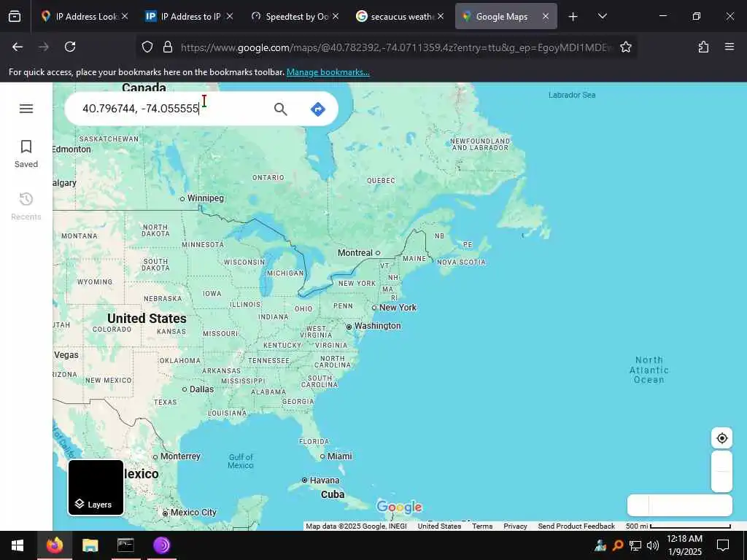Expand the list all tabs dropdown
This screenshot has height=560, width=747.
click(x=602, y=17)
